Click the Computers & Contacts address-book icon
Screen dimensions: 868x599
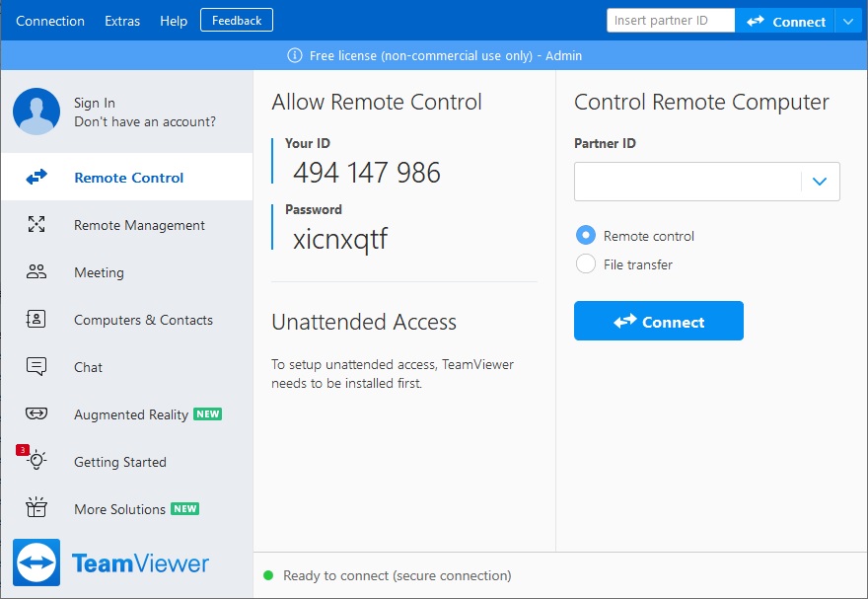pyautogui.click(x=36, y=319)
